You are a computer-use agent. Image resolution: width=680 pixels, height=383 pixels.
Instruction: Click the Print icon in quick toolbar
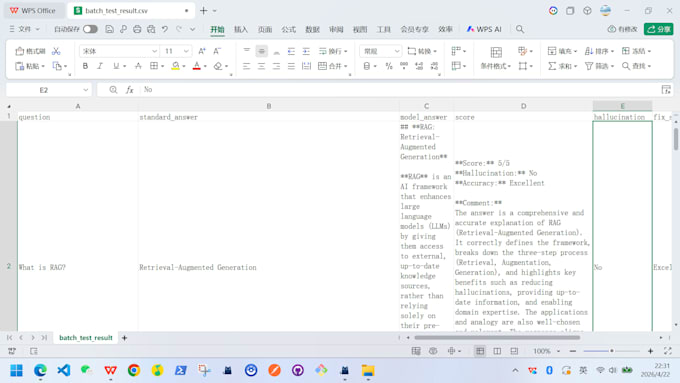(137, 29)
